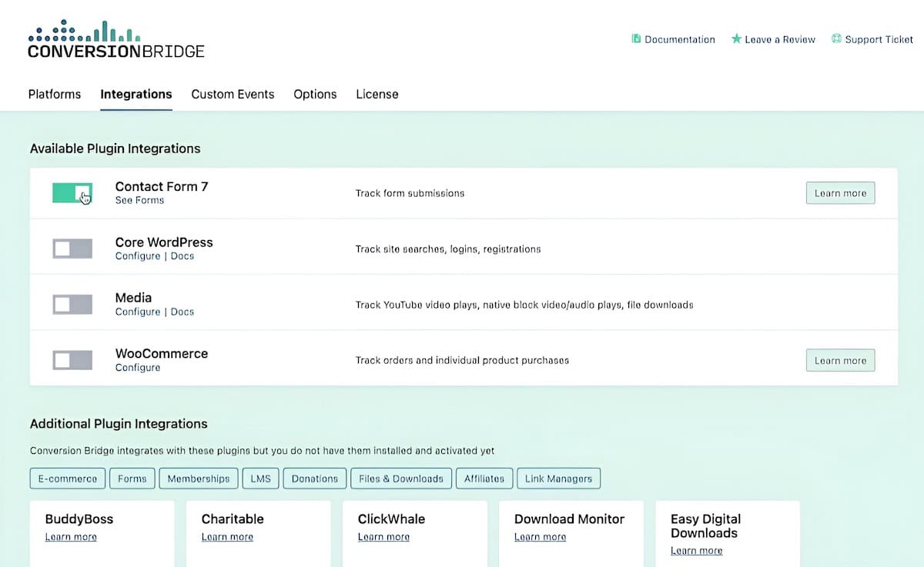924x567 pixels.
Task: Click Learn more under Download Monitor
Action: tap(540, 537)
